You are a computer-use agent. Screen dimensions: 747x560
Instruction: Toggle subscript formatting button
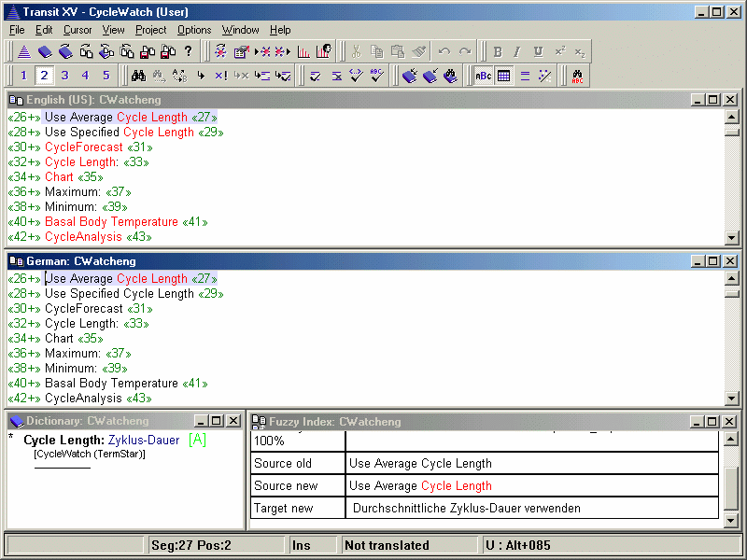pyautogui.click(x=580, y=51)
